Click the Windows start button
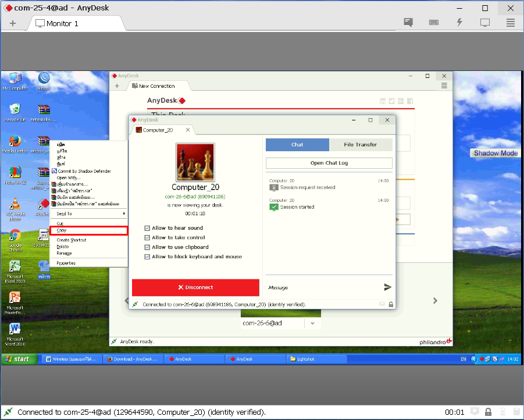The height and width of the screenshot is (420, 524). pyautogui.click(x=19, y=359)
